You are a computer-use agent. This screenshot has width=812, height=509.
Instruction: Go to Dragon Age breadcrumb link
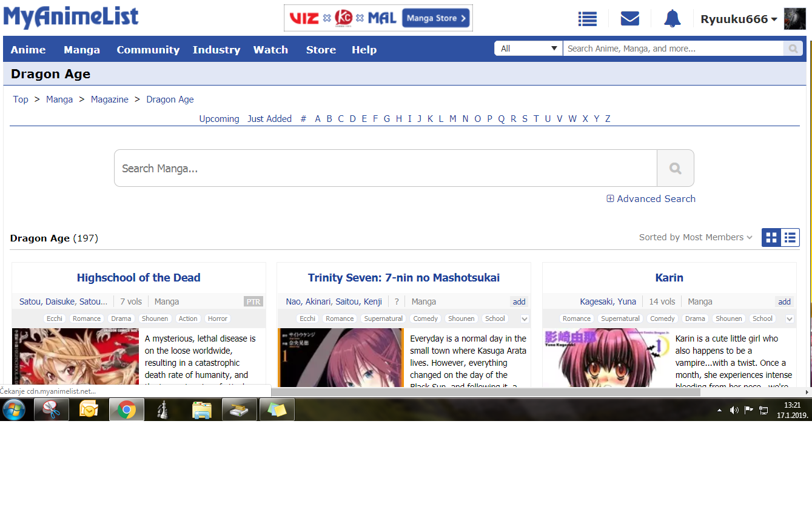(x=170, y=99)
